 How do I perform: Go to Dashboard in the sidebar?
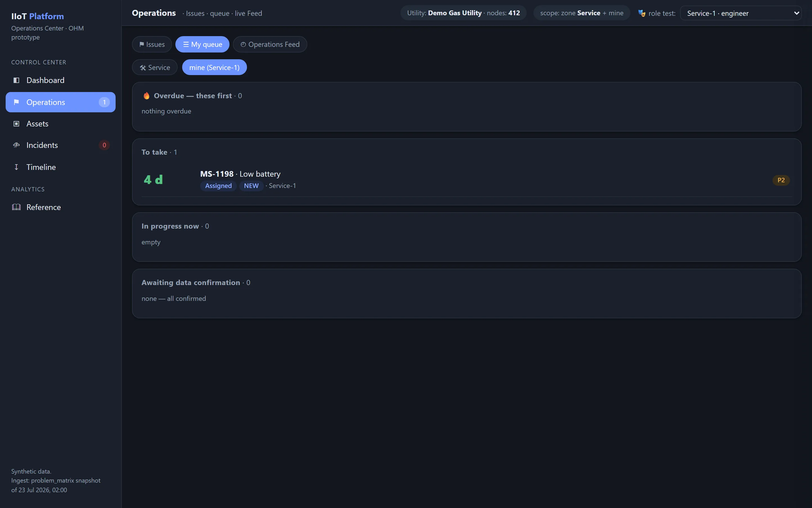click(x=60, y=80)
